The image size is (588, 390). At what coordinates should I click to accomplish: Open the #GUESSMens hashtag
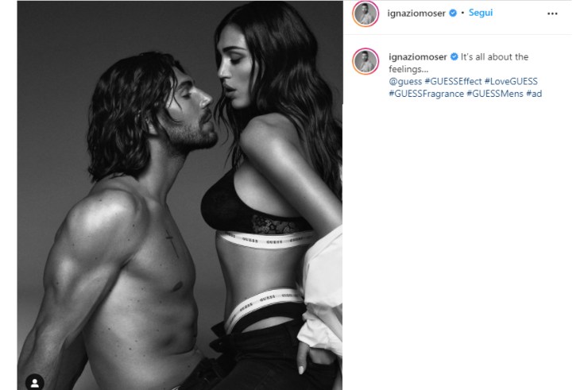tap(494, 94)
